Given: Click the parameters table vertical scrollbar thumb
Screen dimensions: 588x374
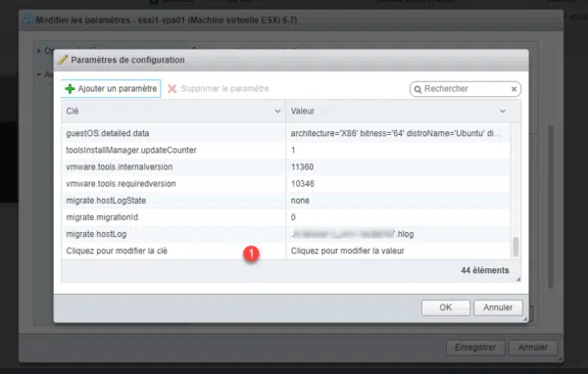Looking at the screenshot, I should 515,247.
